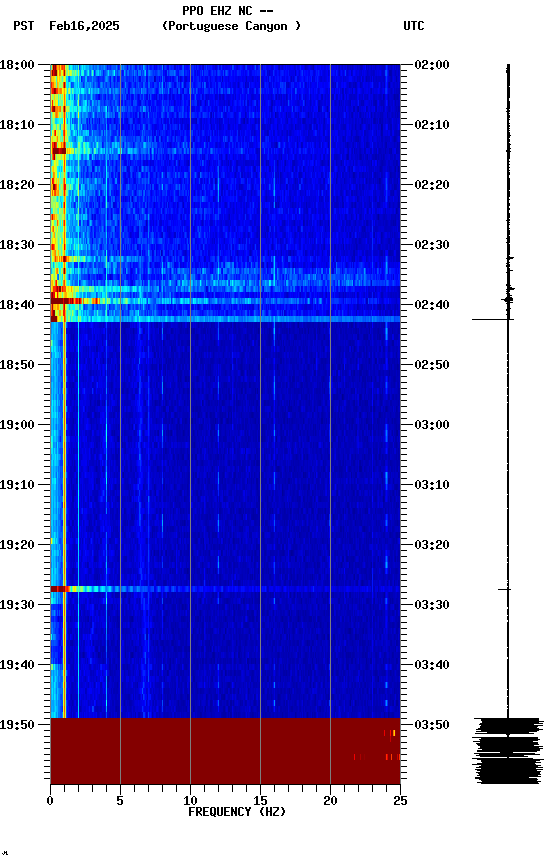Click the '18:20' PST time label
Image resolution: width=552 pixels, height=864 pixels.
(17, 185)
